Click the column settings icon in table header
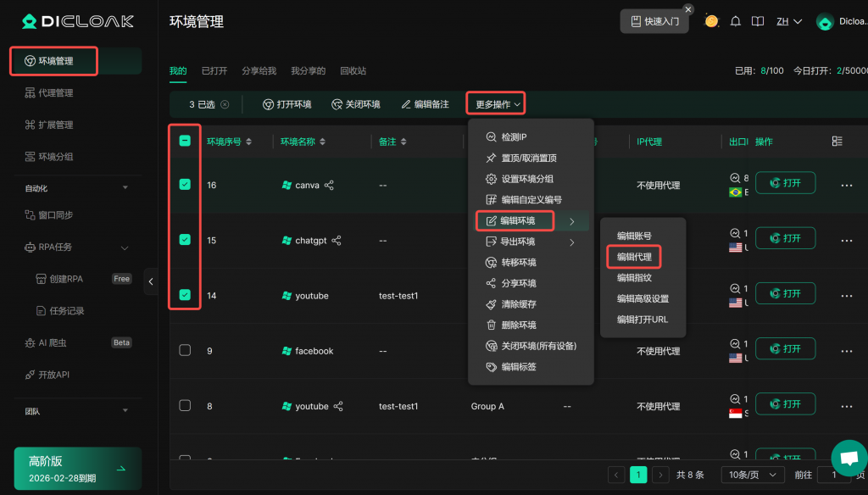 [x=837, y=142]
